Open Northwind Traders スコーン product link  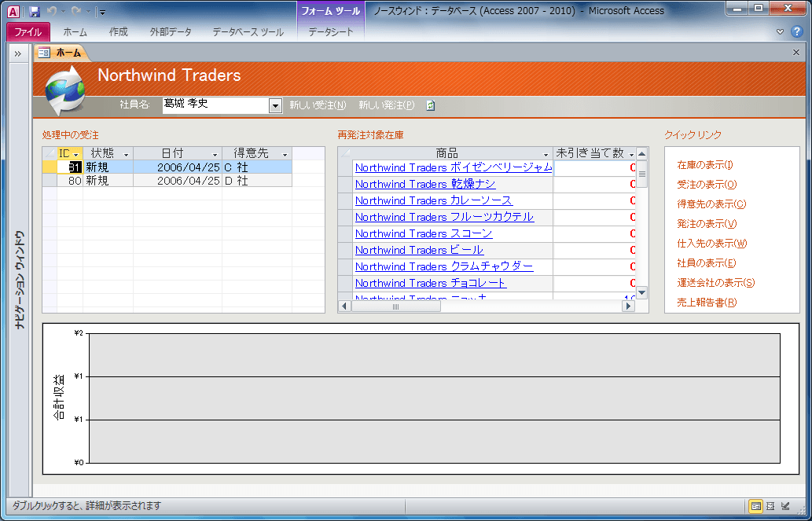point(424,233)
